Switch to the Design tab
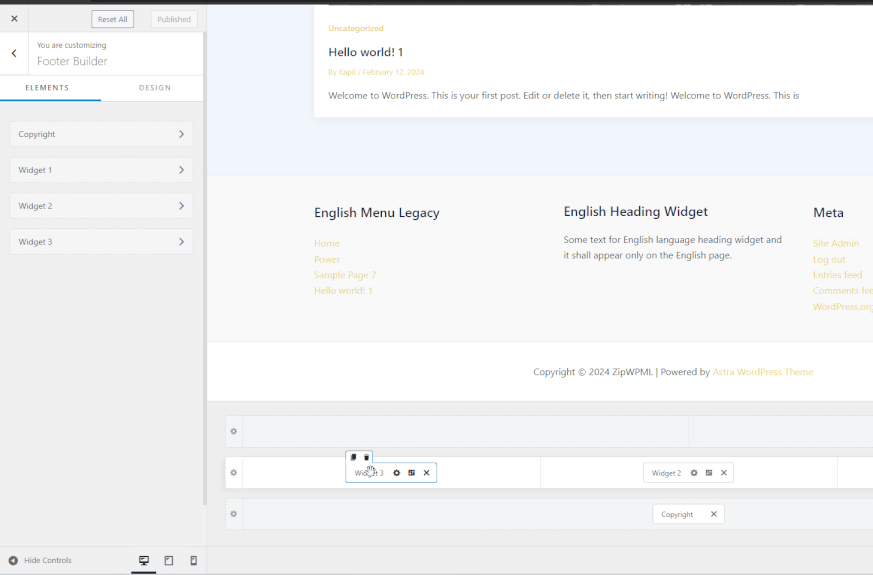 coord(155,88)
